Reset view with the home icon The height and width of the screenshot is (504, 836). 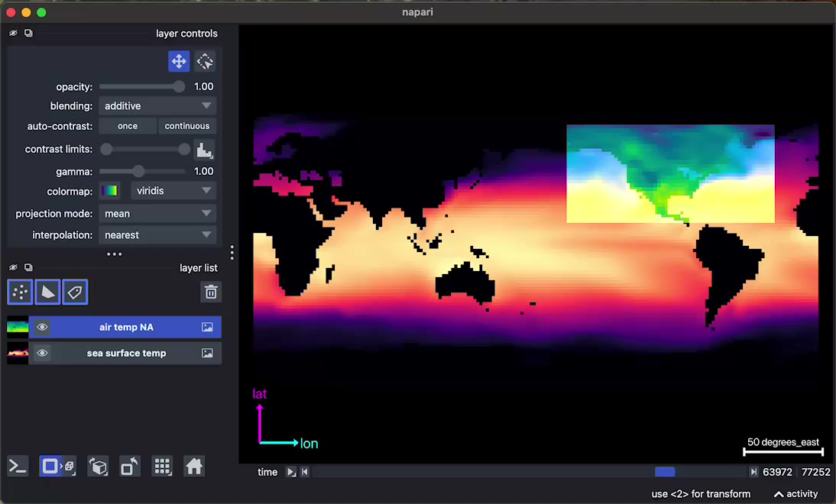[x=194, y=467]
